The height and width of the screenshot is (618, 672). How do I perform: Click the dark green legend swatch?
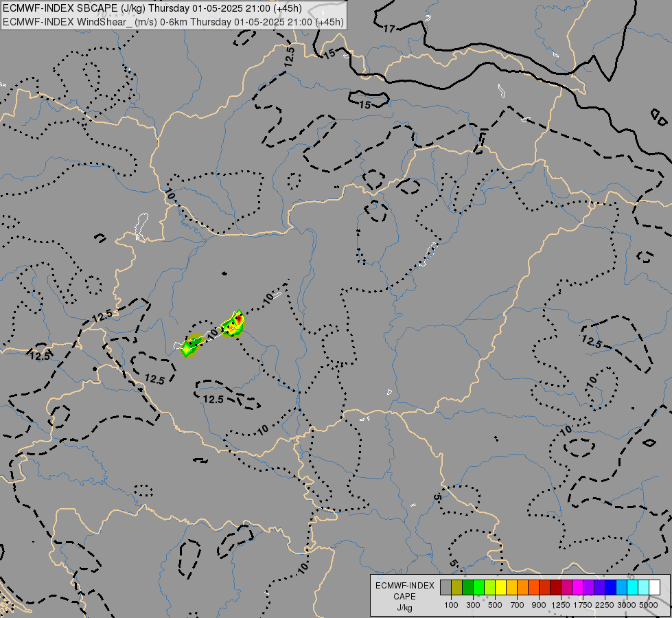pyautogui.click(x=467, y=588)
